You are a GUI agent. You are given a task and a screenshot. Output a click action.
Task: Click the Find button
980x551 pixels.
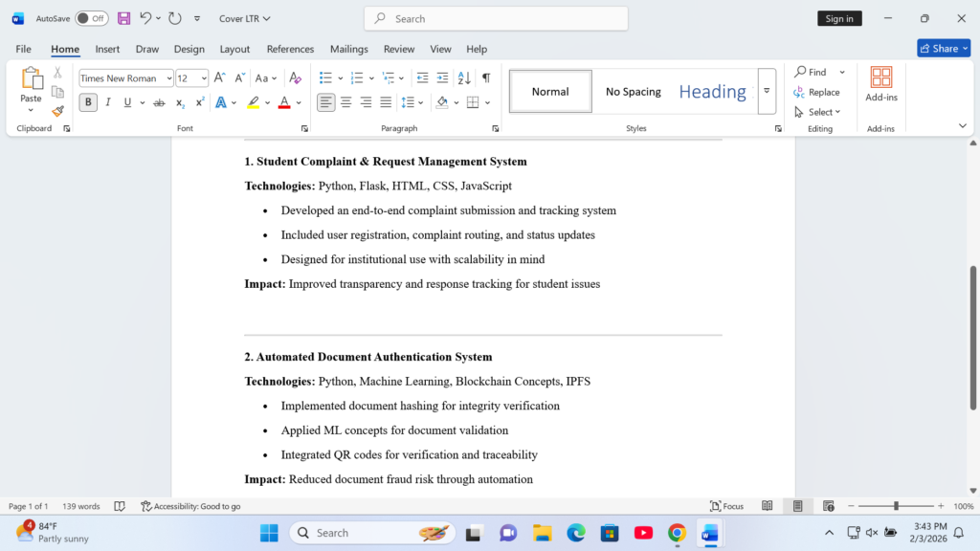[x=811, y=72]
